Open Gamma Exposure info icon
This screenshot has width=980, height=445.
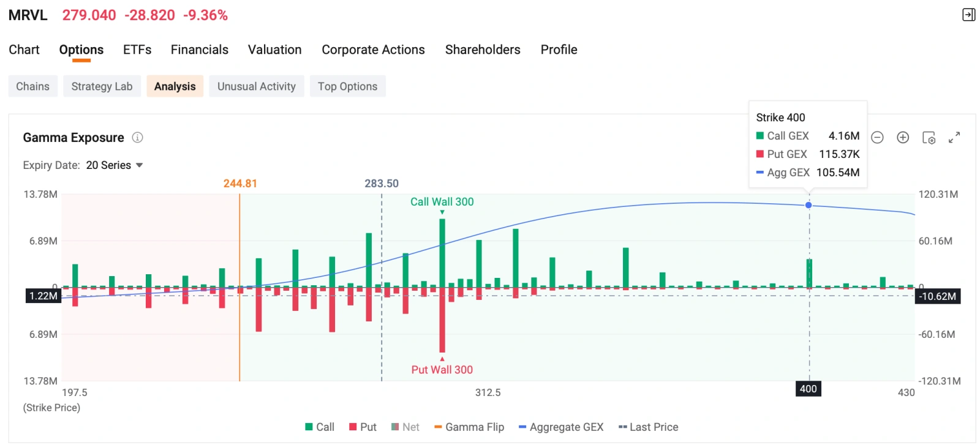point(137,138)
